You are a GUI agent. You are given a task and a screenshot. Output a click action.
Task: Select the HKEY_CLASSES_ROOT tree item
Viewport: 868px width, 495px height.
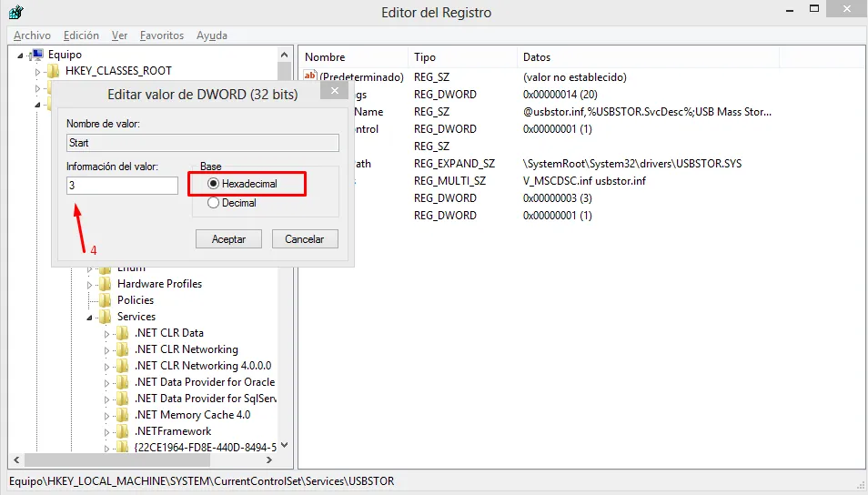point(118,71)
